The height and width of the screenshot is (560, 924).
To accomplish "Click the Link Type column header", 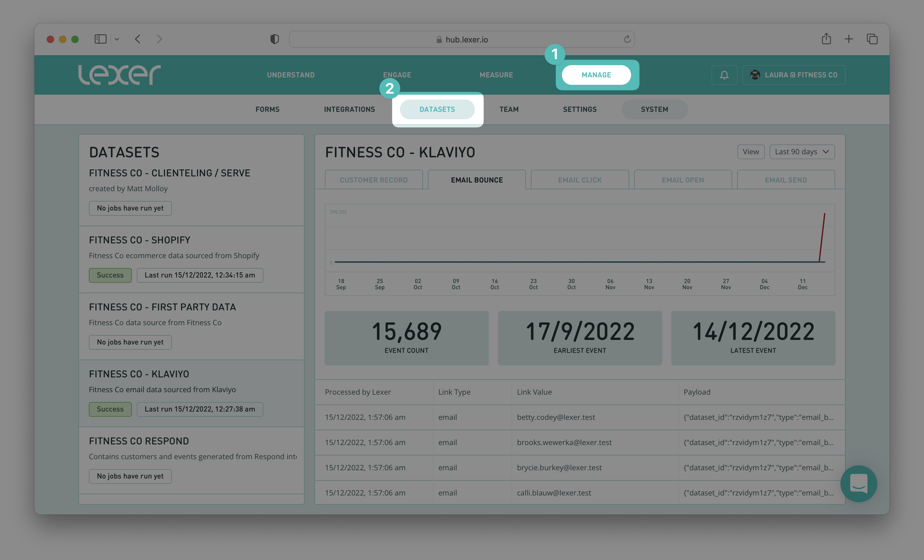I will click(x=454, y=392).
